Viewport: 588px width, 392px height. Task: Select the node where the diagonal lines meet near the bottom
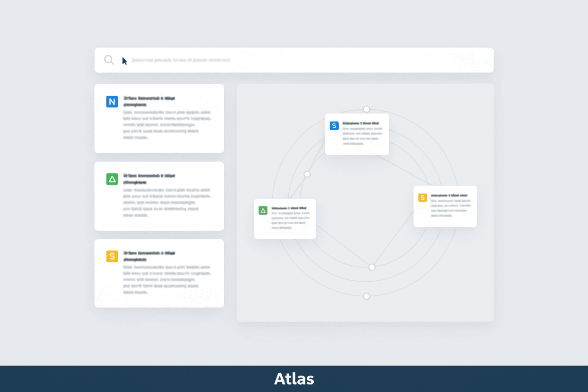click(x=372, y=267)
